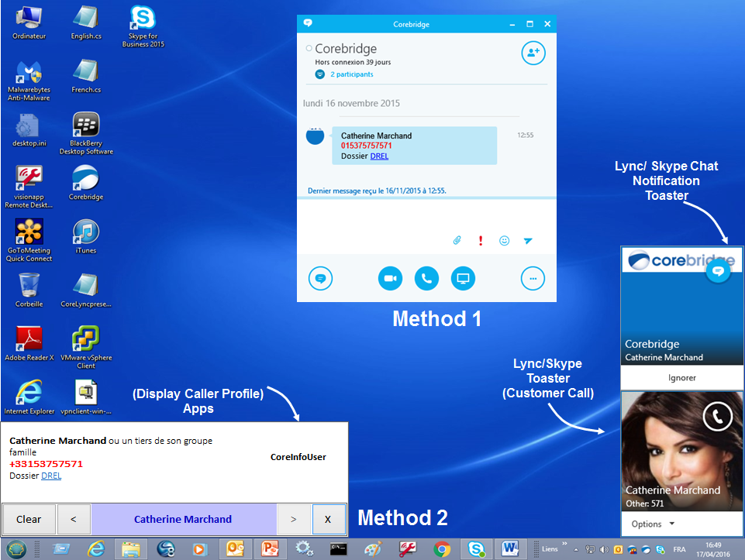This screenshot has height=560, width=745.
Task: Attach a file with the paperclip icon
Action: (x=457, y=241)
